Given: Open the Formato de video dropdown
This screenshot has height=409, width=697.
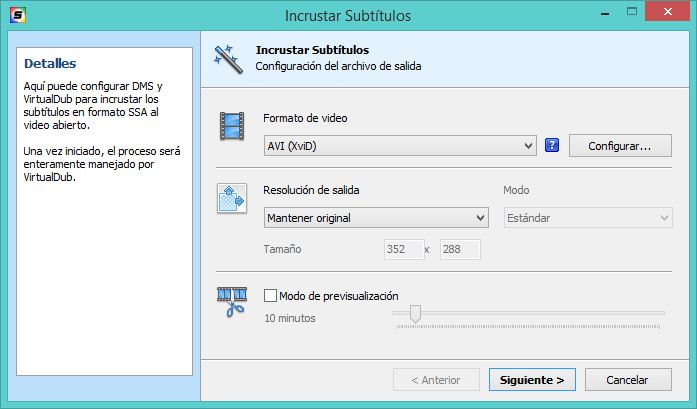Looking at the screenshot, I should point(401,146).
